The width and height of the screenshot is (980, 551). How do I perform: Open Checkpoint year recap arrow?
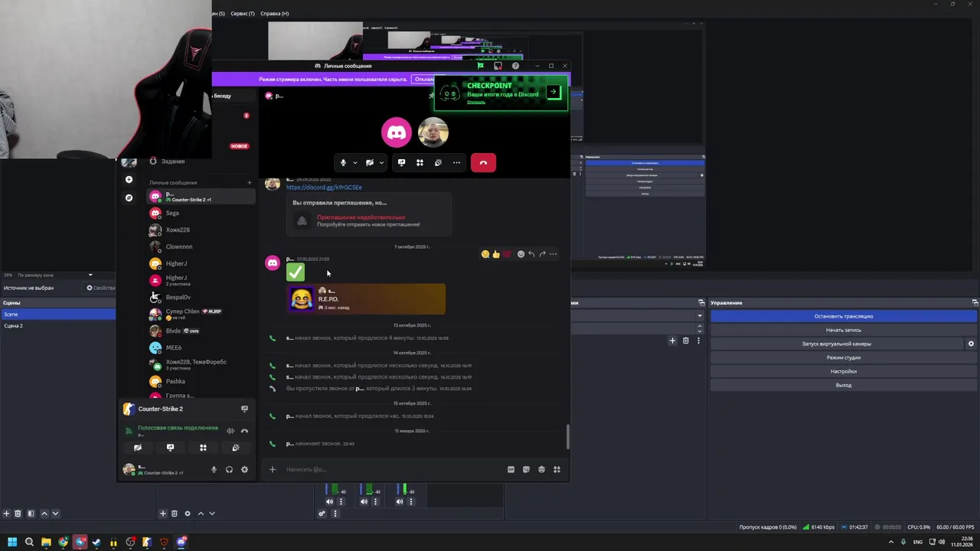coord(554,93)
